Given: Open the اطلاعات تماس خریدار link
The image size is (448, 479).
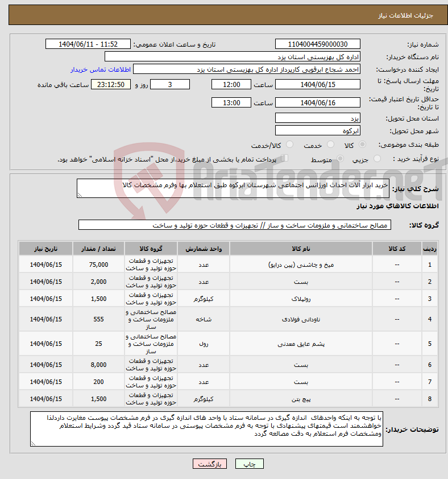Looking at the screenshot, I should [x=101, y=69].
